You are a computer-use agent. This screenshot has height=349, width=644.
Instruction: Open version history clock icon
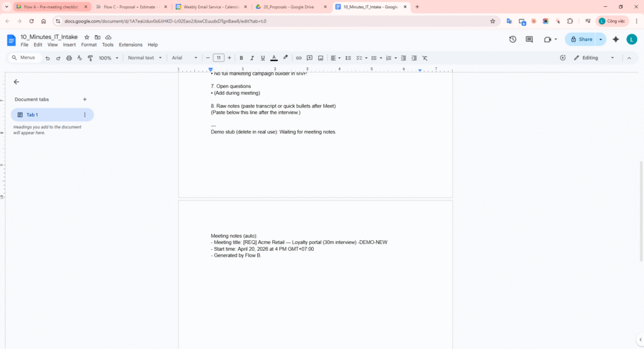pyautogui.click(x=513, y=39)
